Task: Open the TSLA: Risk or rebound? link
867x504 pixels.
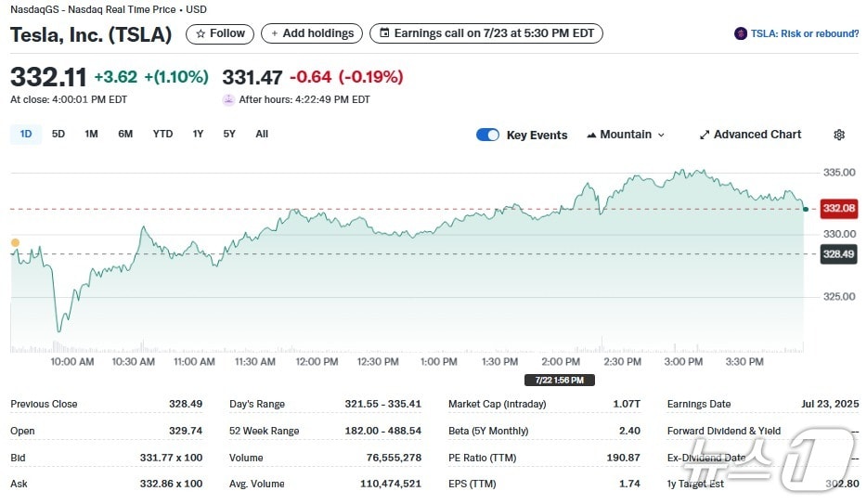Action: (804, 33)
